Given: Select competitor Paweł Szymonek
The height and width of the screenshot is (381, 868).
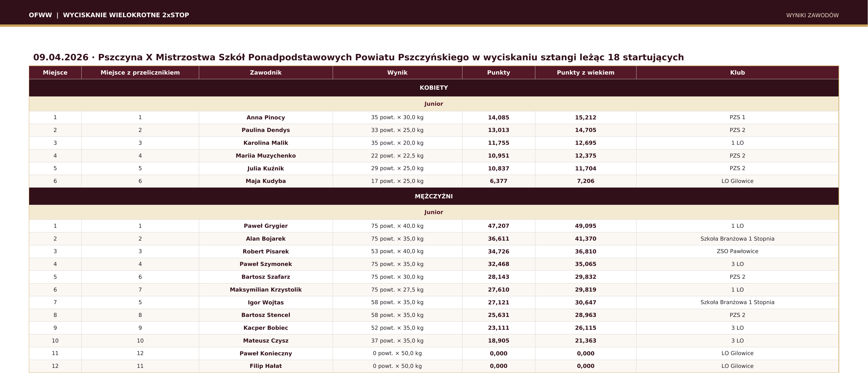Looking at the screenshot, I should [x=266, y=264].
